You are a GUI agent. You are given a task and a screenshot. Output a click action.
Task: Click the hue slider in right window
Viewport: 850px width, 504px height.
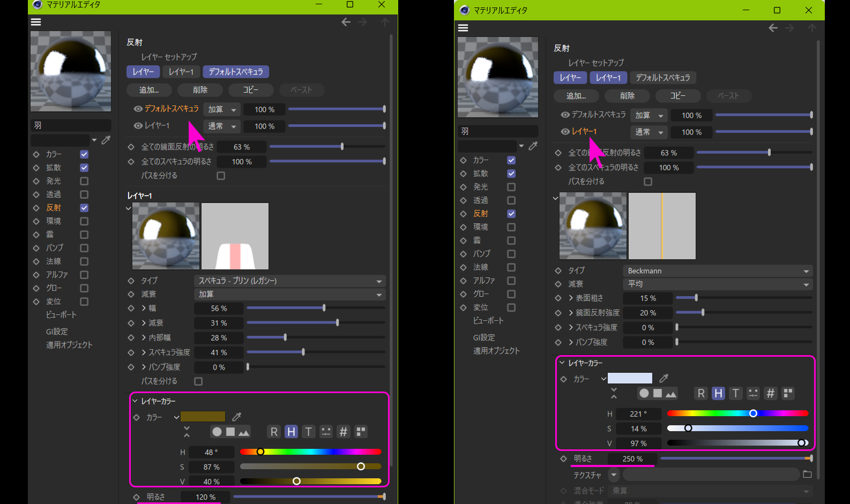737,413
